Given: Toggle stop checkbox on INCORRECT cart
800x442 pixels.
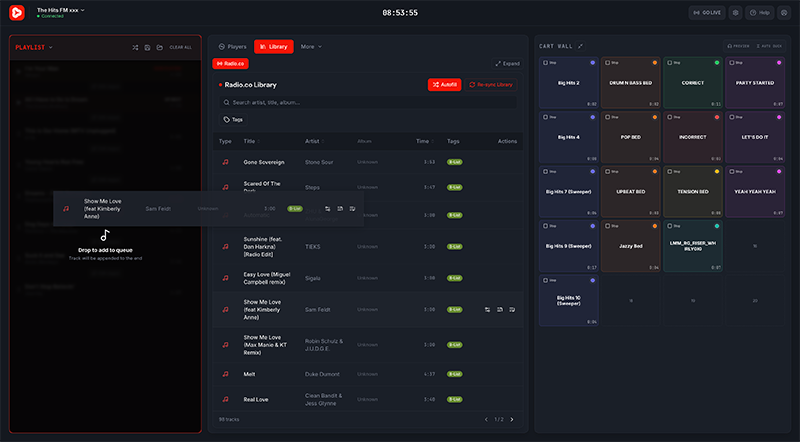Looking at the screenshot, I should point(670,117).
